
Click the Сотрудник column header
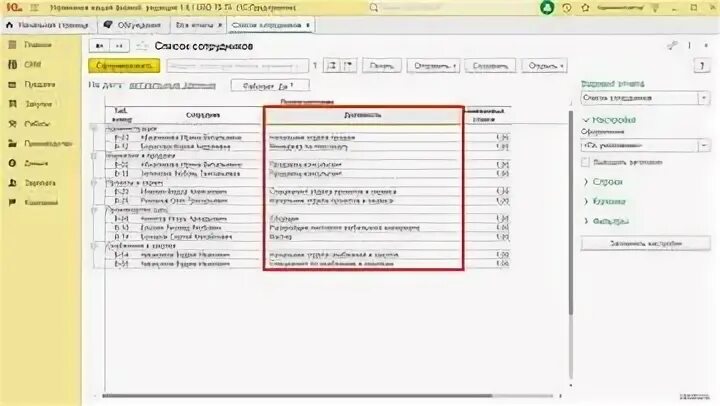[x=202, y=115]
